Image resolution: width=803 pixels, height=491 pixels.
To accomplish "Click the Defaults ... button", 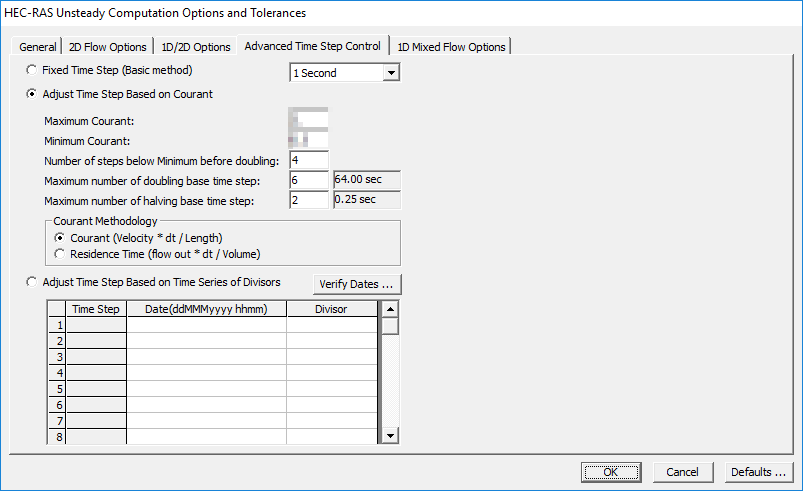I will (x=758, y=472).
